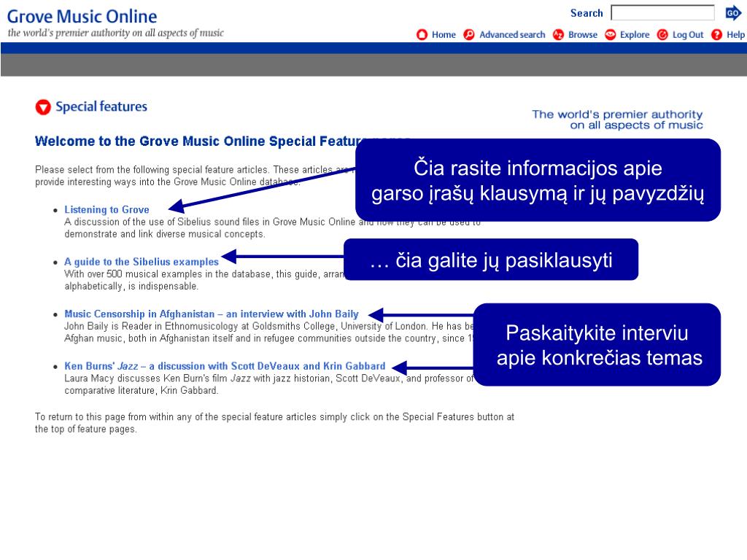The height and width of the screenshot is (560, 747).
Task: Click the GO search arrow button
Action: pos(733,13)
